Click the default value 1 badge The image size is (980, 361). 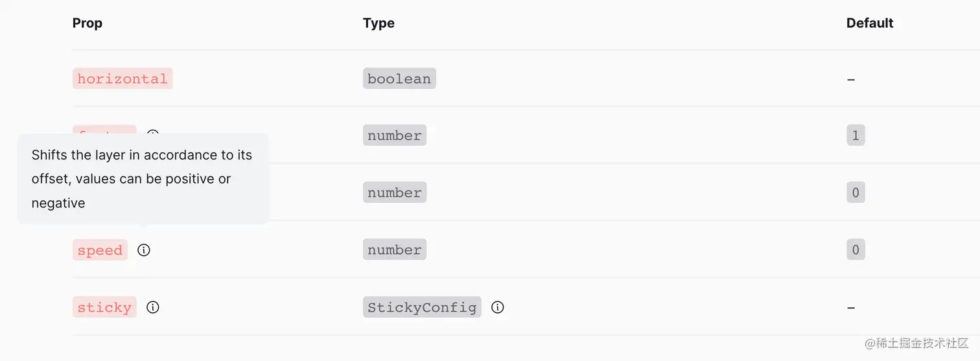pos(856,135)
